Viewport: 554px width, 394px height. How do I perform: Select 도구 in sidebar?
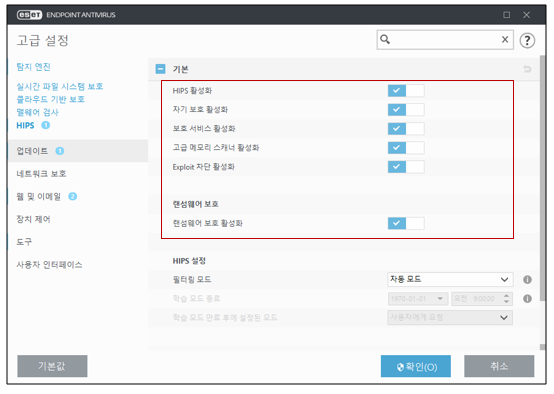[x=24, y=242]
